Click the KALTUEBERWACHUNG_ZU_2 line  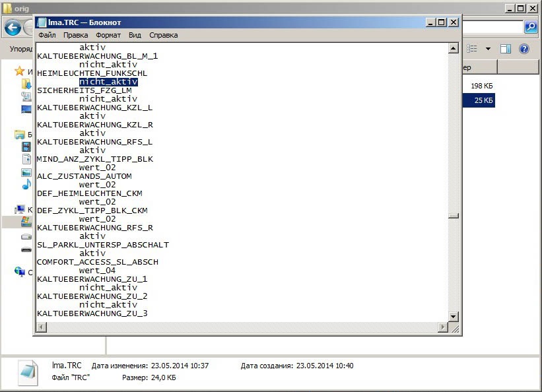92,296
